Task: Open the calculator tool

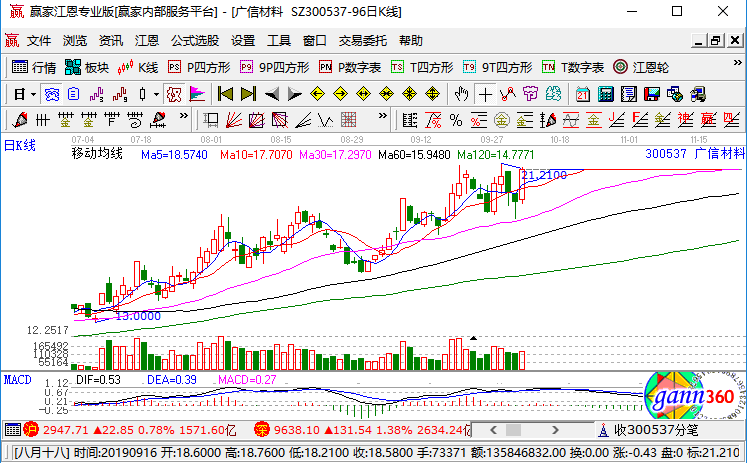Action: click(x=606, y=94)
